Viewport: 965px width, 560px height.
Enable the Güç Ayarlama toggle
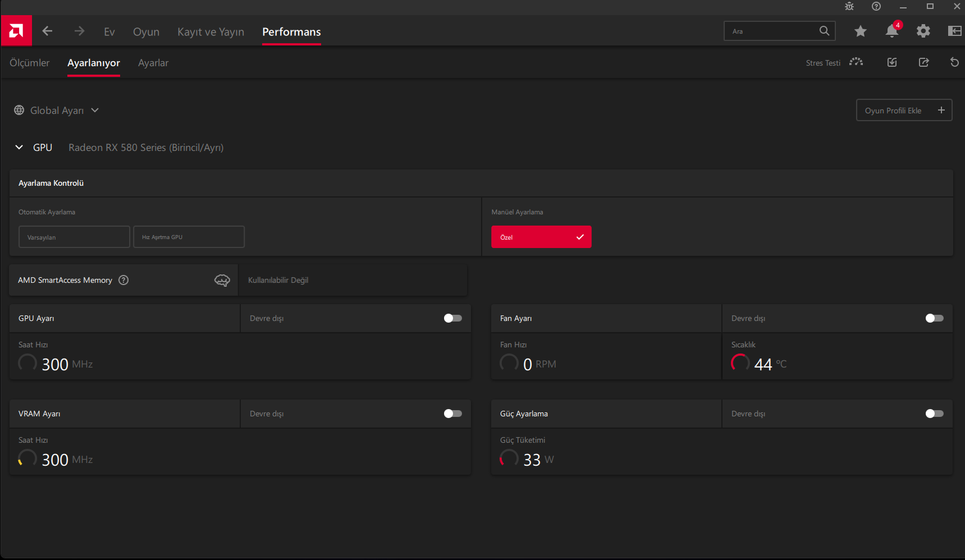935,414
